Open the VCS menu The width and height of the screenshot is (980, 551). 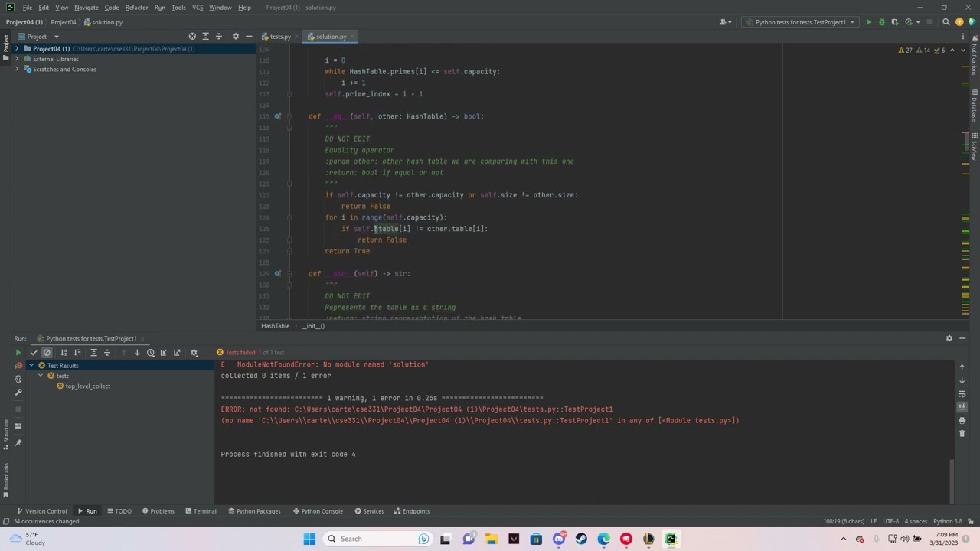click(x=198, y=8)
